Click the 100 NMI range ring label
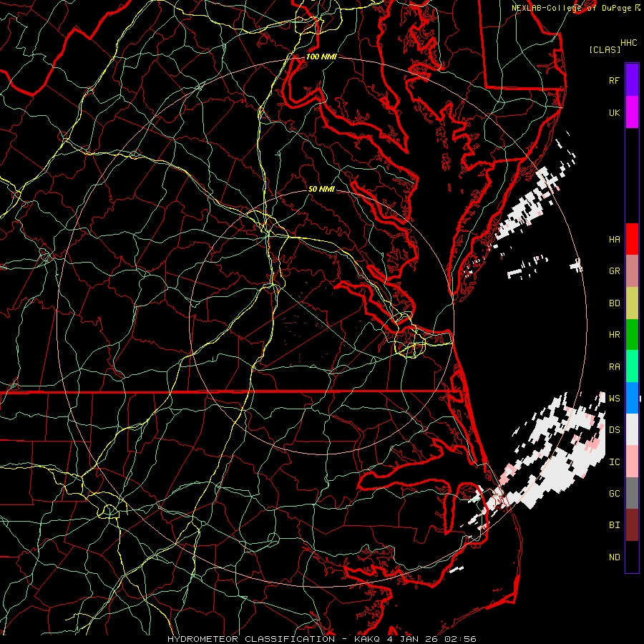 pyautogui.click(x=321, y=57)
